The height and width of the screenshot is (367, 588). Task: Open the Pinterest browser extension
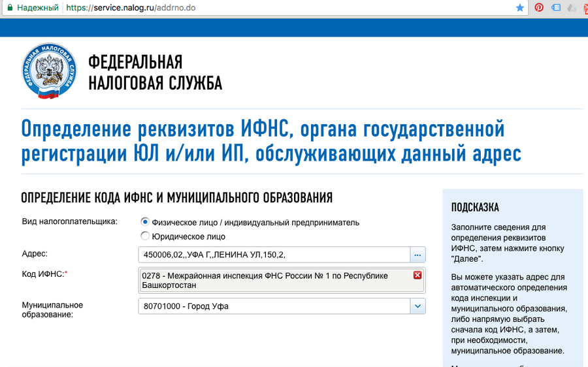tap(539, 8)
